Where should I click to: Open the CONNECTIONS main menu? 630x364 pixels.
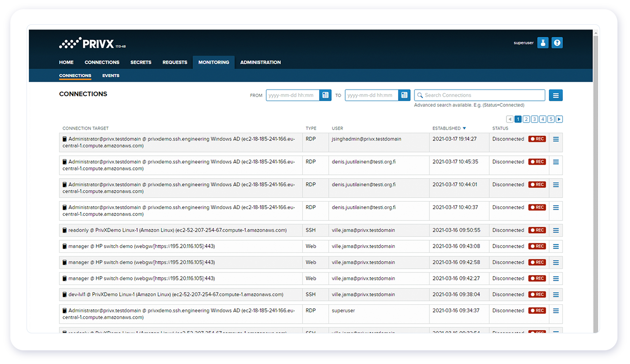(102, 62)
